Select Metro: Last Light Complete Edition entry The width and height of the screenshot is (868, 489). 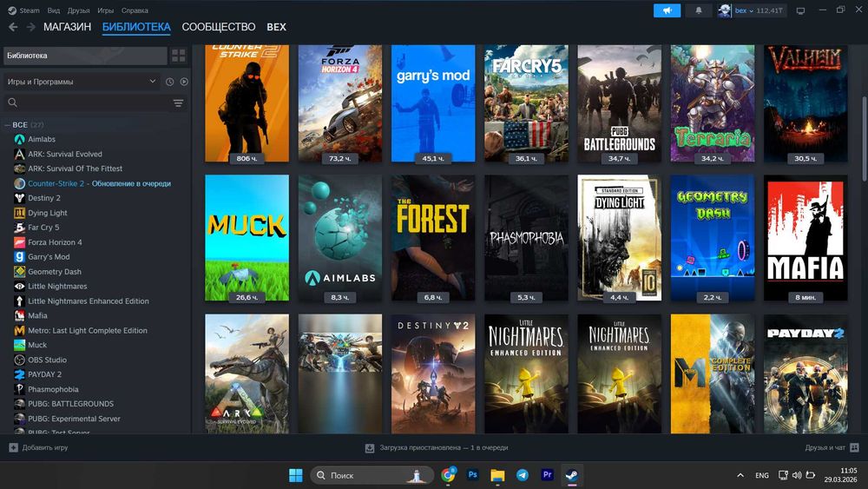click(x=88, y=330)
